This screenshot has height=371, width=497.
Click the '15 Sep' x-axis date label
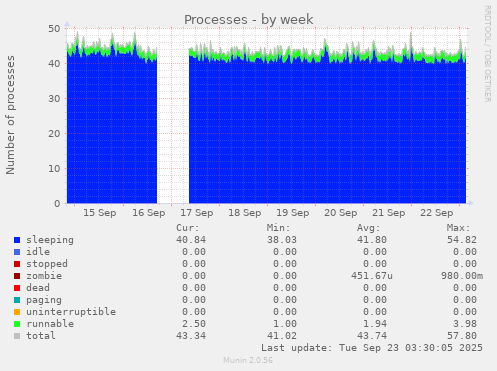point(100,213)
